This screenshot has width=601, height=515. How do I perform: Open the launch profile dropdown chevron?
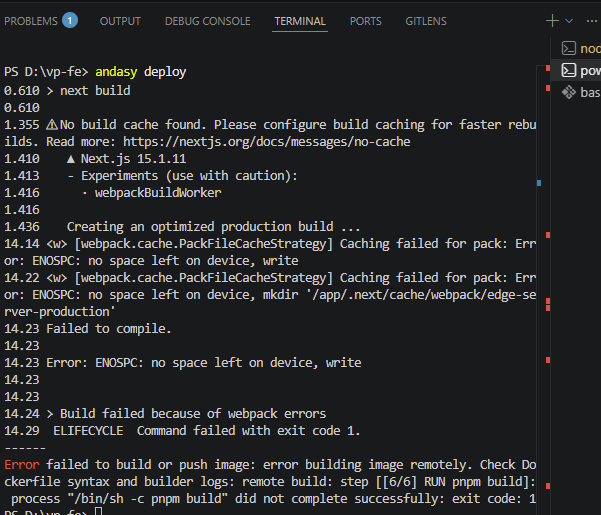coord(569,20)
